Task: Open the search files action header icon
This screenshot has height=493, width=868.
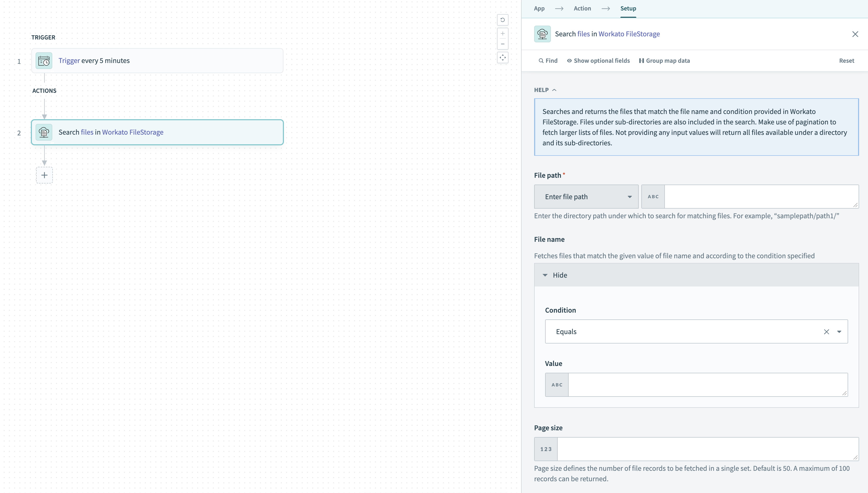Action: 542,34
